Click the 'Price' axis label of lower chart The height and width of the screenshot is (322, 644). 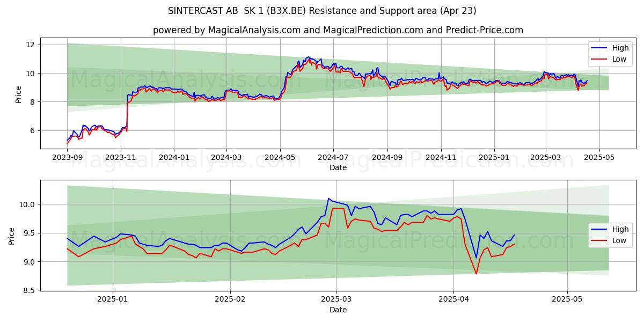12,236
